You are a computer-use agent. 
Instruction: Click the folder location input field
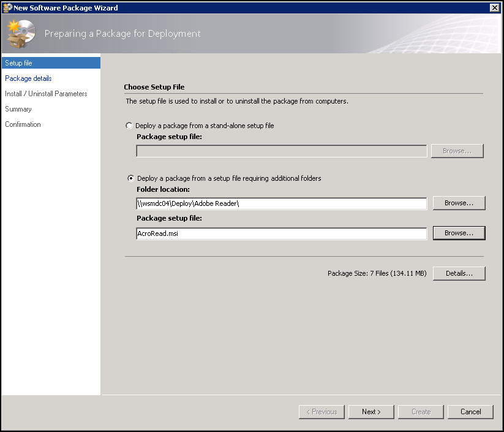(x=282, y=203)
